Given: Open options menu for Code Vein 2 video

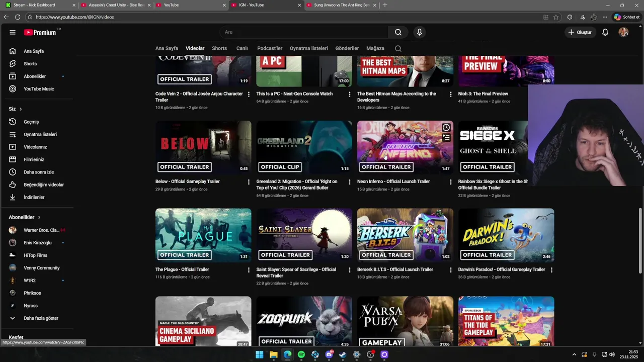Looking at the screenshot, I should [x=249, y=94].
